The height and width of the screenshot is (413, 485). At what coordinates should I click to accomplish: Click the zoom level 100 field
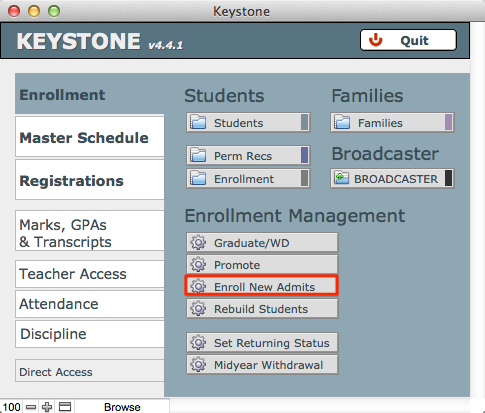[x=11, y=407]
